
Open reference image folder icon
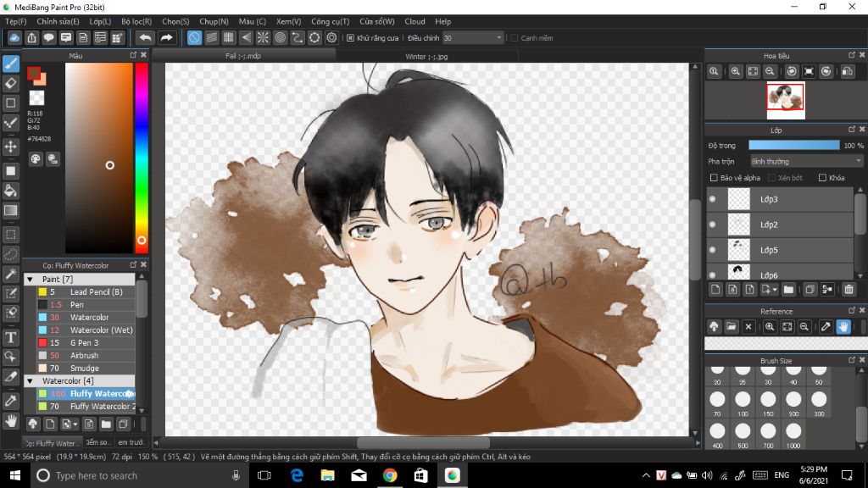(x=732, y=326)
